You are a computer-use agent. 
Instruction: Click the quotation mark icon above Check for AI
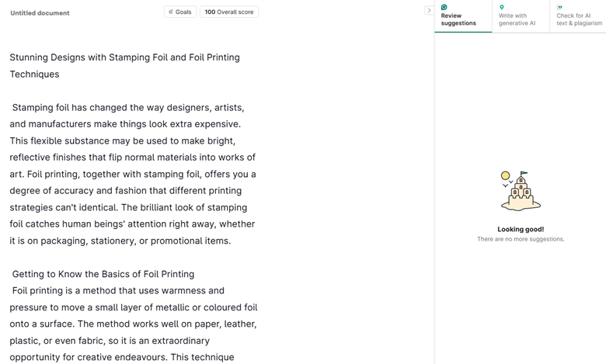click(559, 8)
